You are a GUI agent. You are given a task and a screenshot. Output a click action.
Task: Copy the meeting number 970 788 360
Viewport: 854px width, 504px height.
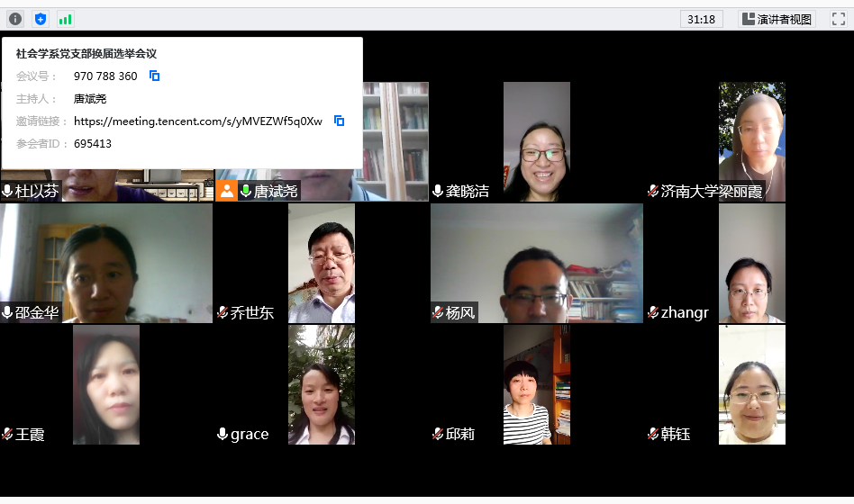(x=155, y=76)
